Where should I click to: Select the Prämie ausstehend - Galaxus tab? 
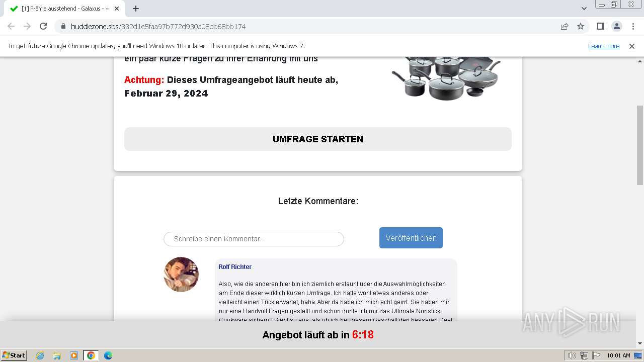(x=64, y=9)
